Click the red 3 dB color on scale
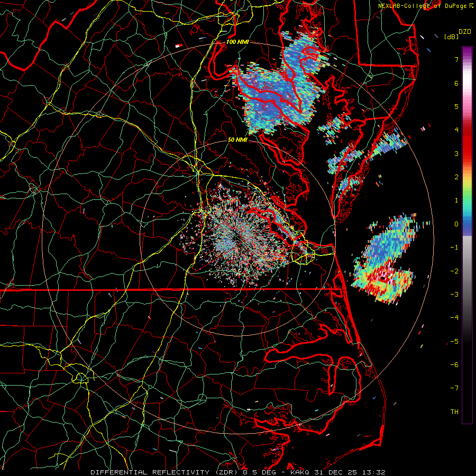The height and width of the screenshot is (476, 476). pyautogui.click(x=467, y=153)
